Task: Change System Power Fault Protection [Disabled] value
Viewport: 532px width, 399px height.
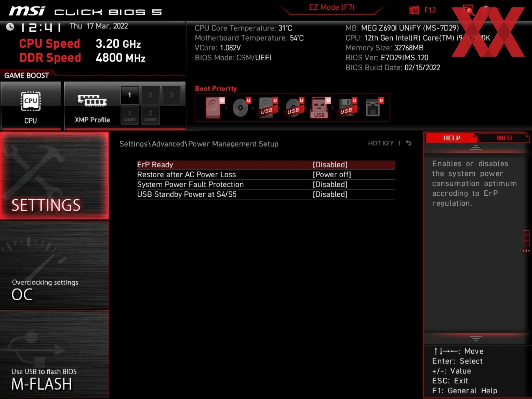Action: click(330, 185)
